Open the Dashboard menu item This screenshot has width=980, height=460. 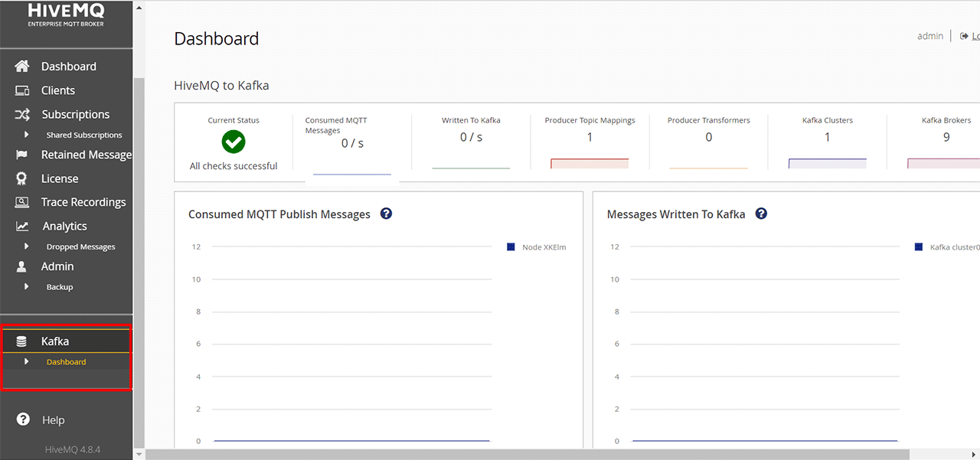point(69,67)
